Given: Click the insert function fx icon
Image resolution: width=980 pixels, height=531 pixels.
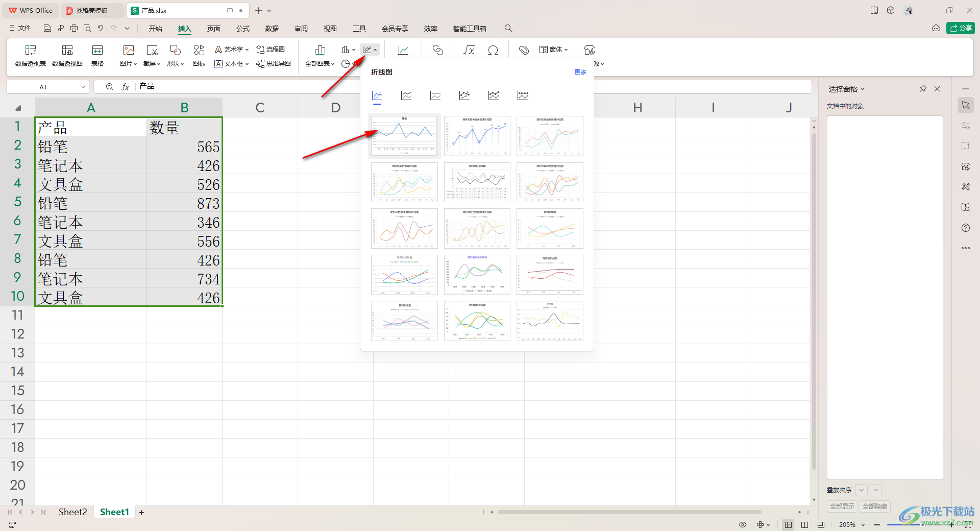Looking at the screenshot, I should pos(125,87).
